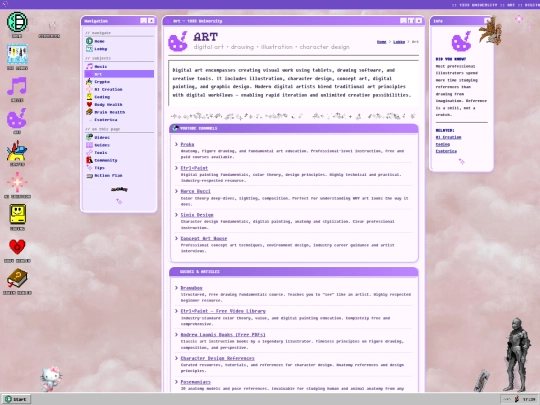
Task: Open related AI Creation link in Info panel
Action: click(x=448, y=137)
